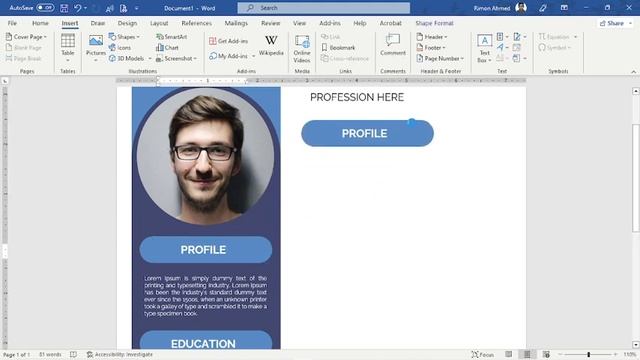Click the tab selector at ruler corner
Image resolution: width=640 pixels, height=360 pixels.
(5, 81)
